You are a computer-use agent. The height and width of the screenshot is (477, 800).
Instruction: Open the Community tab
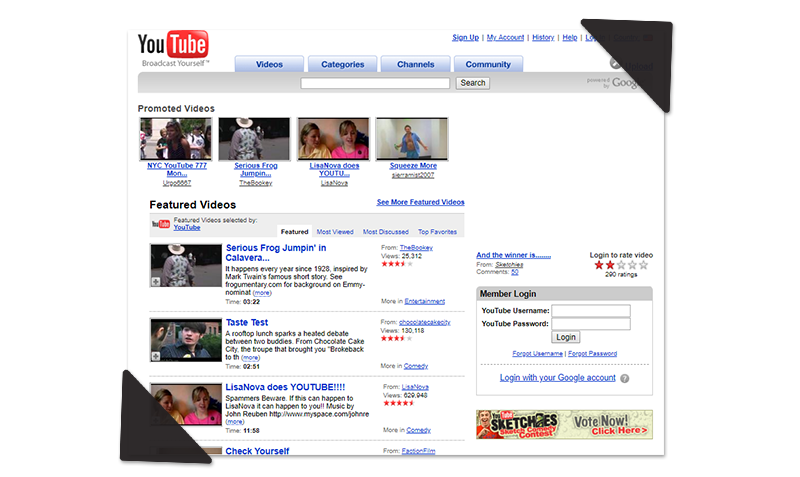pos(488,64)
